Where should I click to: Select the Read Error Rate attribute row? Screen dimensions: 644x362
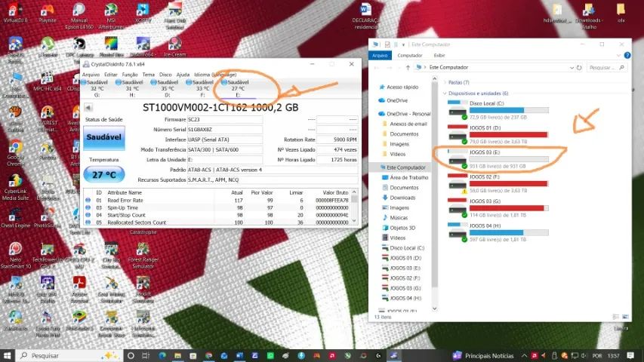(x=217, y=201)
